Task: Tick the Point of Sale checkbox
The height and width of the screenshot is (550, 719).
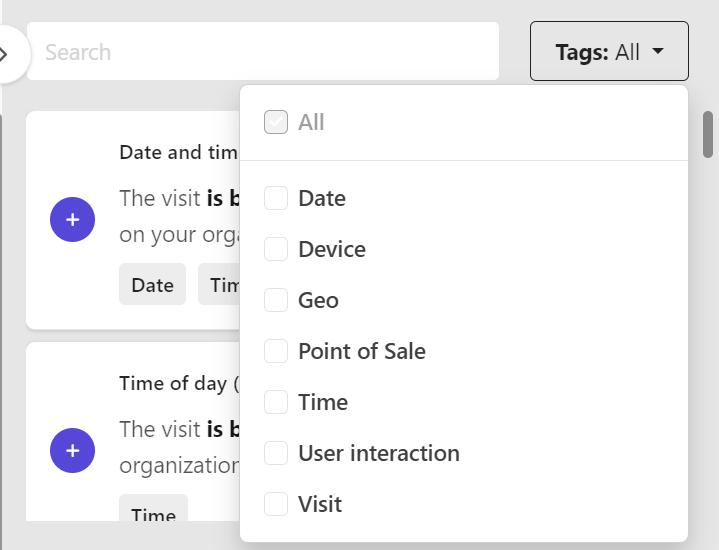Action: point(276,351)
